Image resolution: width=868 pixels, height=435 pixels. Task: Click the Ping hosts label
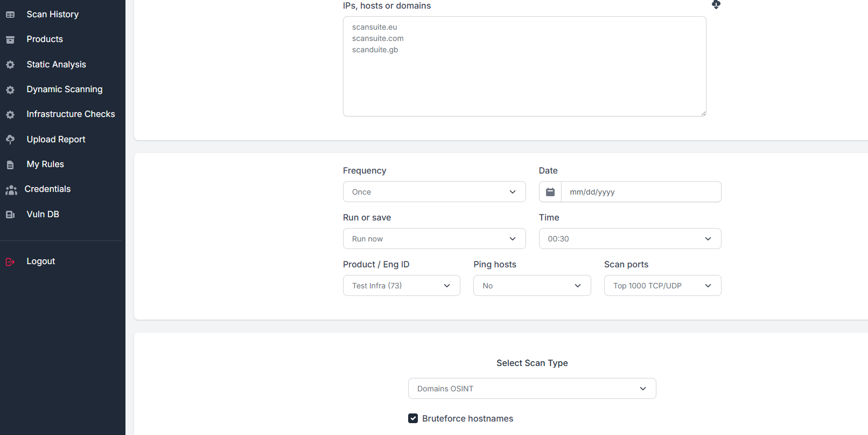tap(495, 264)
